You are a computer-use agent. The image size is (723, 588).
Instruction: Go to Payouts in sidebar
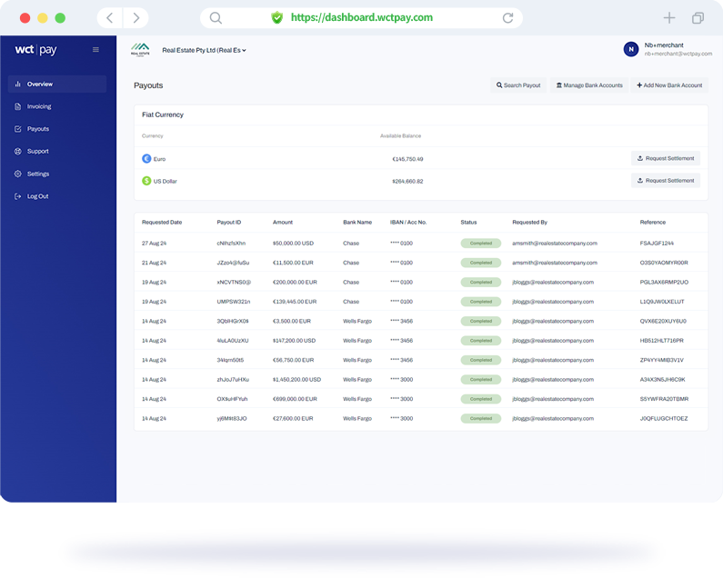(x=38, y=129)
